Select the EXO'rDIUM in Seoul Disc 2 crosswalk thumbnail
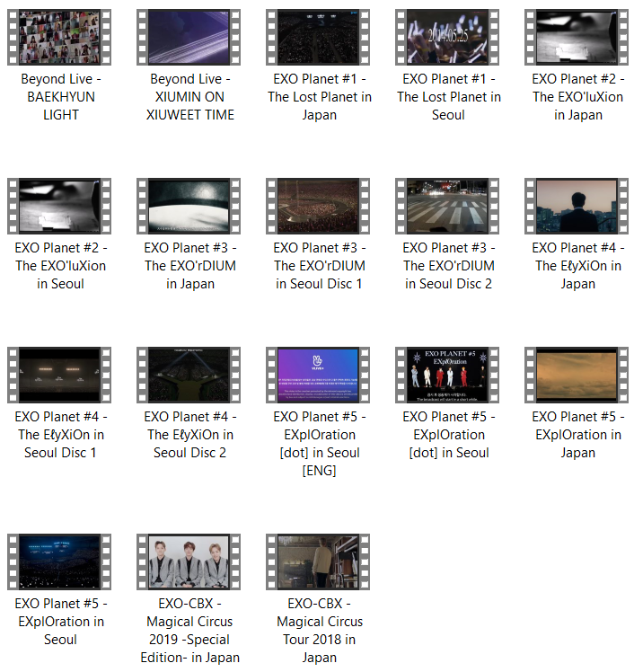This screenshot has width=634, height=672. click(x=447, y=206)
